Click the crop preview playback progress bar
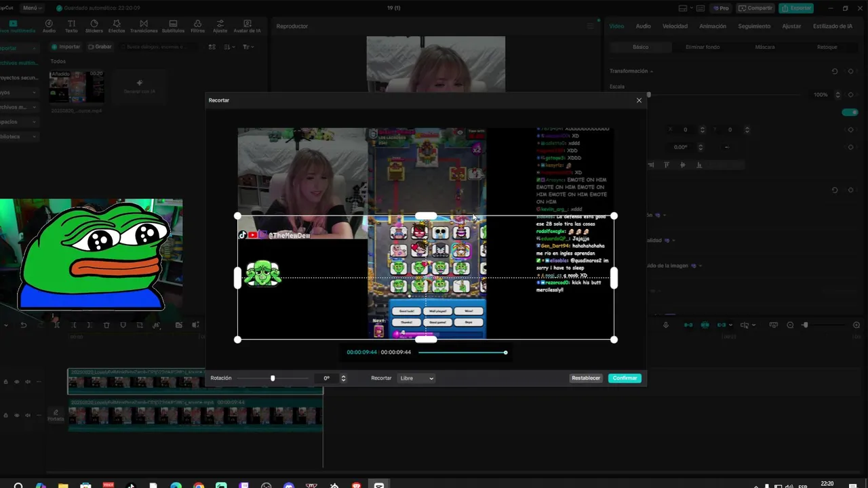The height and width of the screenshot is (488, 868). (462, 352)
